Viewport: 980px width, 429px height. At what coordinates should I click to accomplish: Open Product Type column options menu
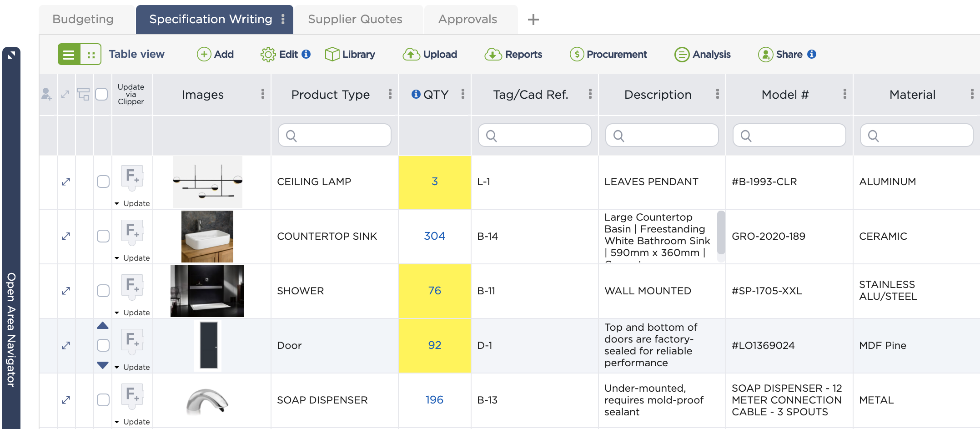coord(390,94)
